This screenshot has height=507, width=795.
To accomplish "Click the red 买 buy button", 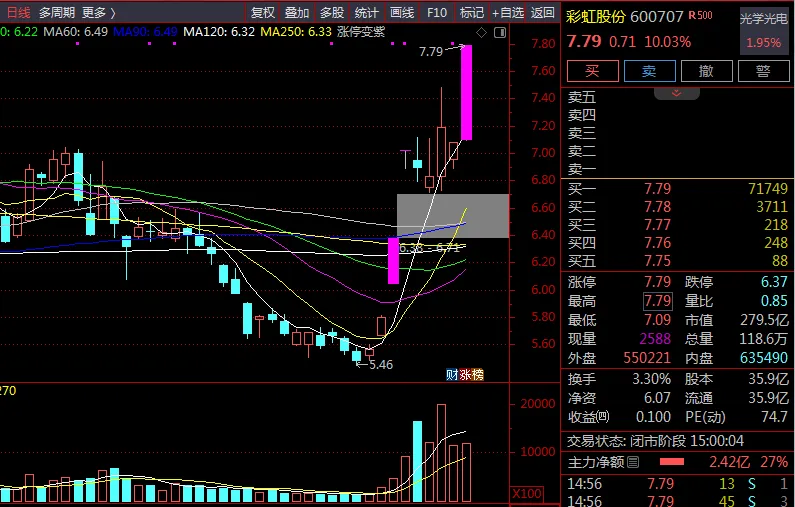I will tap(593, 70).
